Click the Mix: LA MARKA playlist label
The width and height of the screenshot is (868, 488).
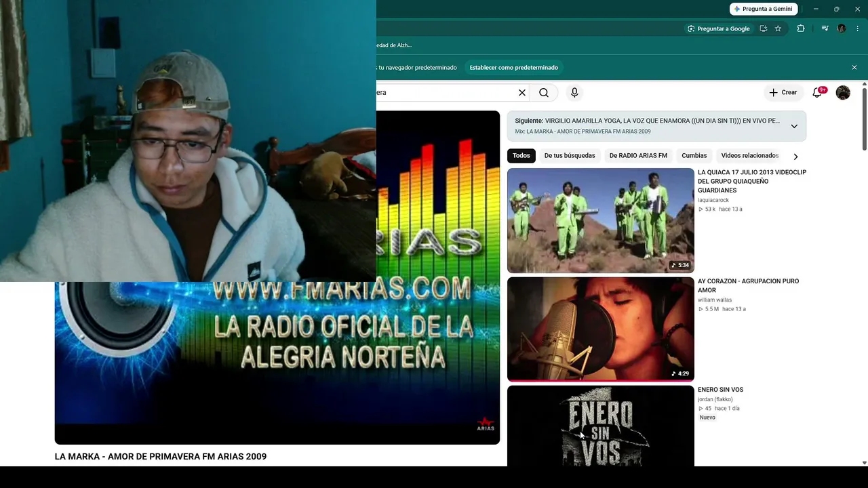pos(583,131)
